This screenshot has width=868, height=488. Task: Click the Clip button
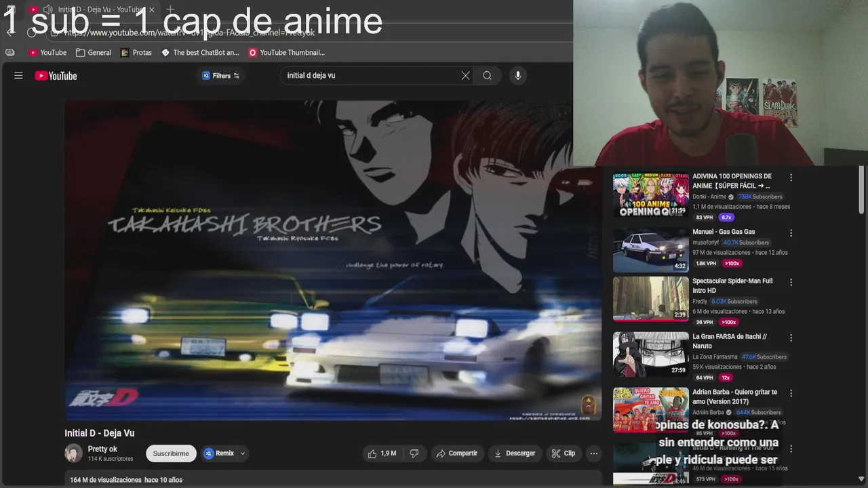coord(564,453)
